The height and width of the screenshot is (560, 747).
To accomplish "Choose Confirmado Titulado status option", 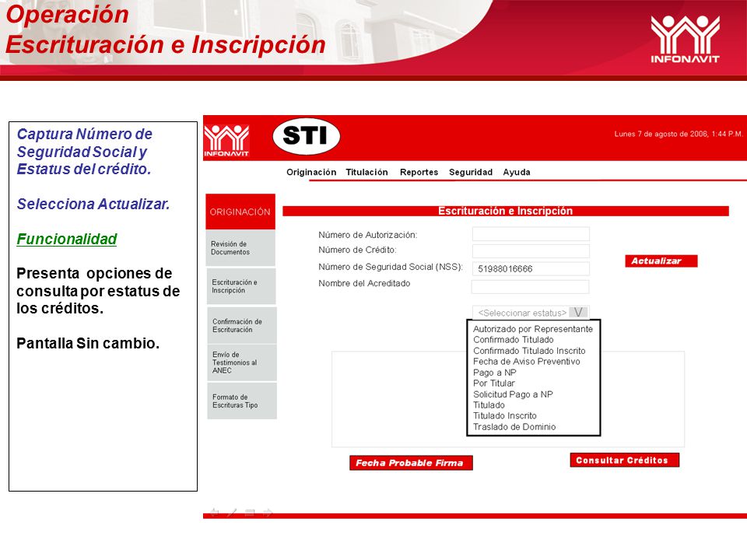I will pos(513,340).
